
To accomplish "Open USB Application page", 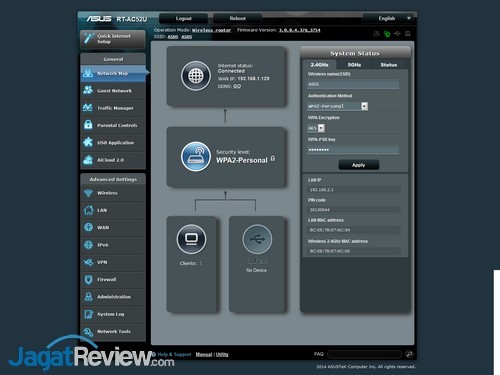I will [x=113, y=143].
